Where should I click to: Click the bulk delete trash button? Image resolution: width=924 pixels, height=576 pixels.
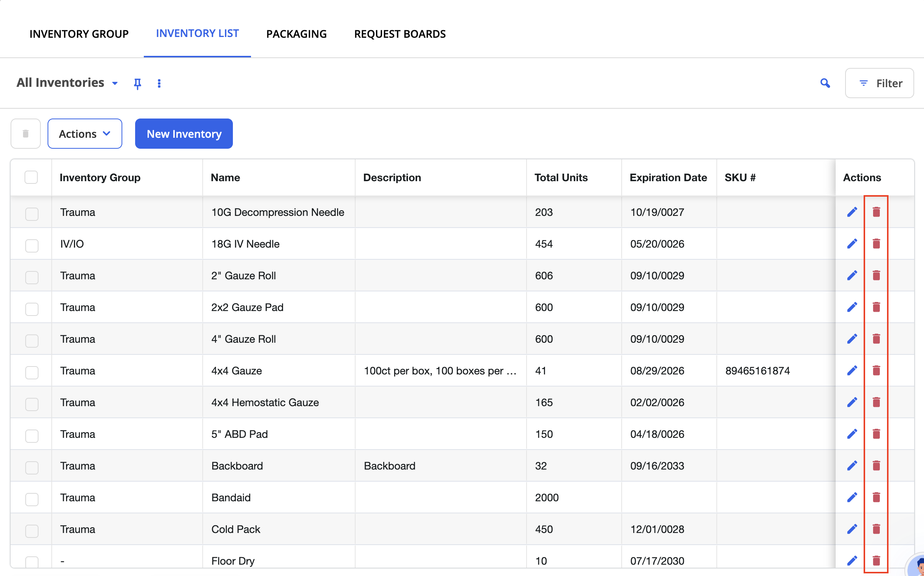tap(26, 134)
